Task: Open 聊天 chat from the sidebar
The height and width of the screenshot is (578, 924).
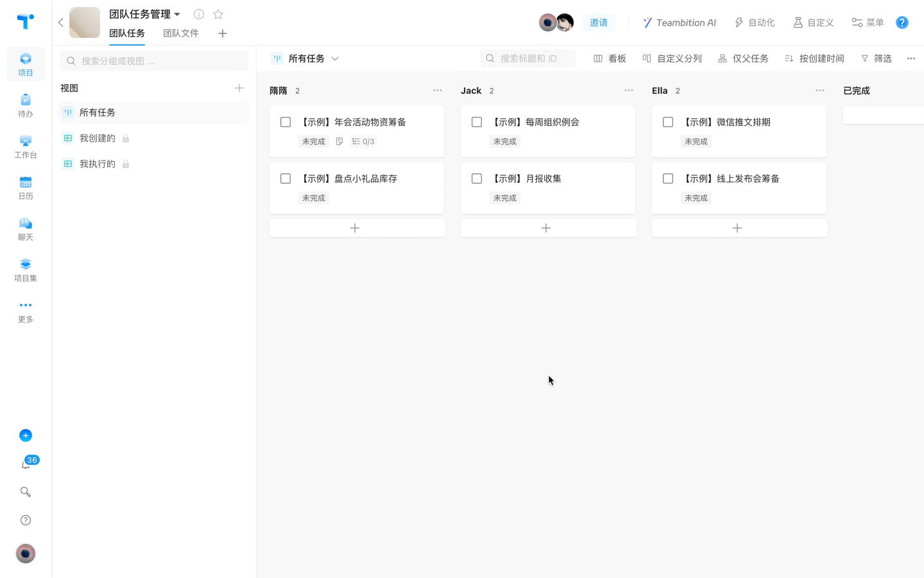Action: pos(26,229)
